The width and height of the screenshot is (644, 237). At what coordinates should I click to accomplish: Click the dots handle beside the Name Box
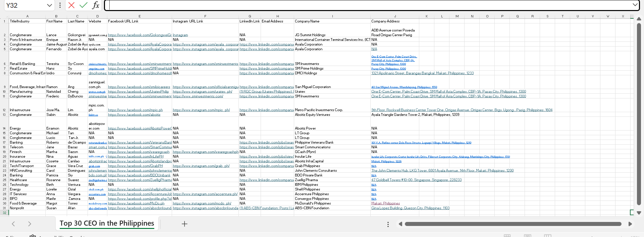[60, 5]
